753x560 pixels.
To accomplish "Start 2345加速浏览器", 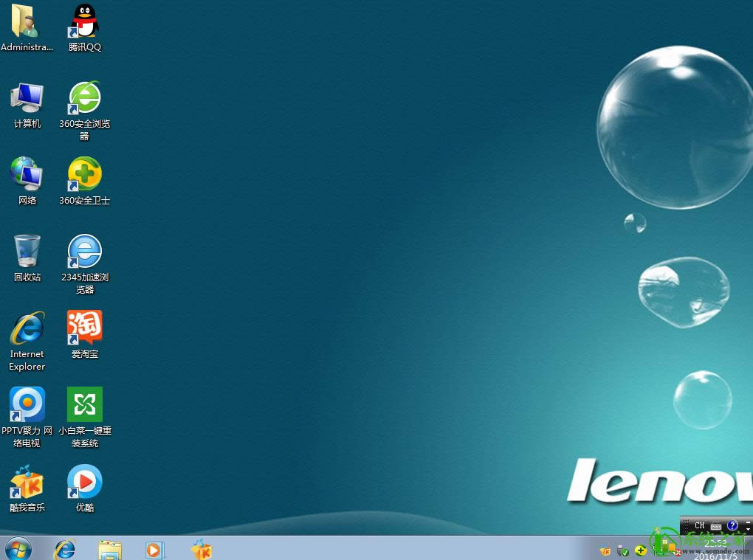I will click(83, 249).
